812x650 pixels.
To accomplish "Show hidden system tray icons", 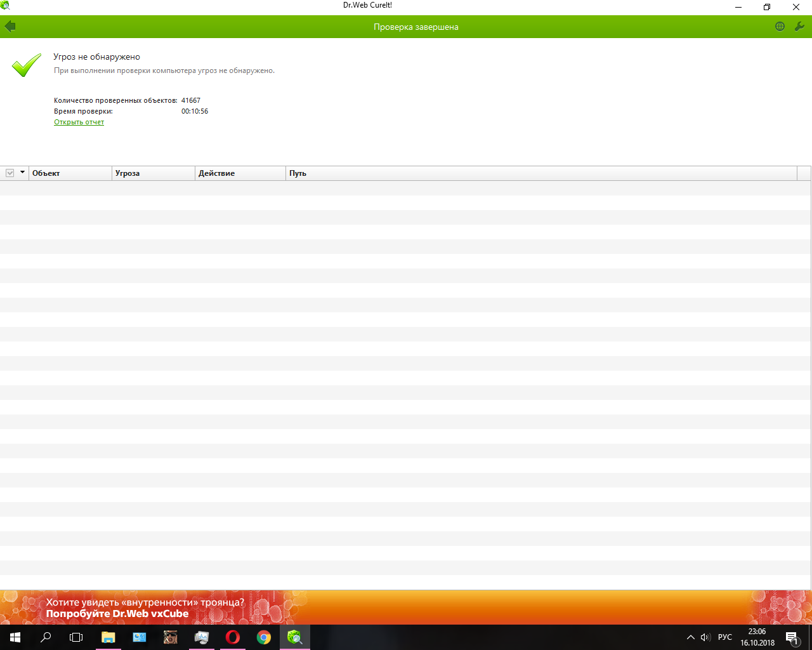I will [x=690, y=637].
